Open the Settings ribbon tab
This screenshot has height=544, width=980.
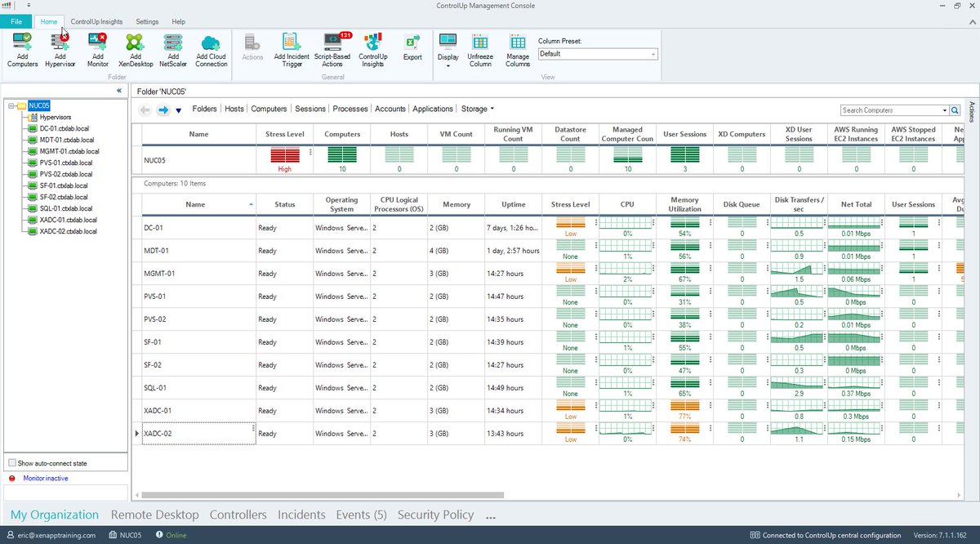click(147, 21)
